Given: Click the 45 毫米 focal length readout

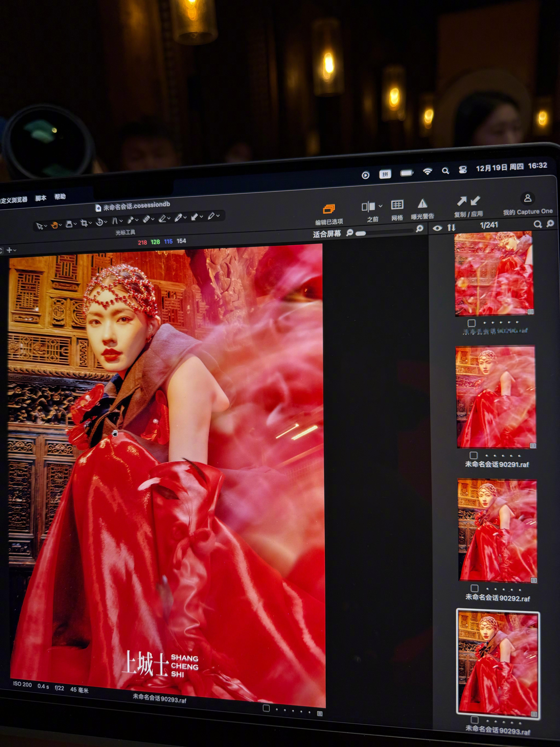Looking at the screenshot, I should click(x=79, y=690).
